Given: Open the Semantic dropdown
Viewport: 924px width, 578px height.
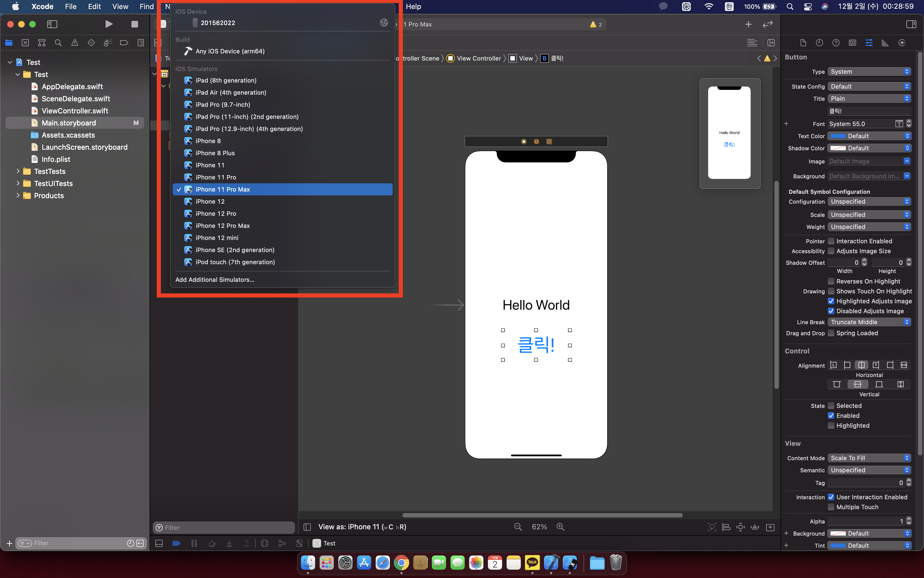Looking at the screenshot, I should [869, 470].
